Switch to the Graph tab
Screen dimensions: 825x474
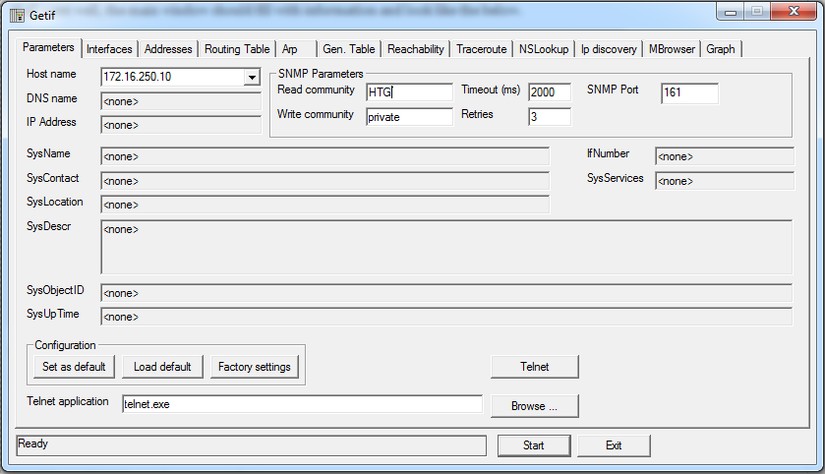(721, 49)
